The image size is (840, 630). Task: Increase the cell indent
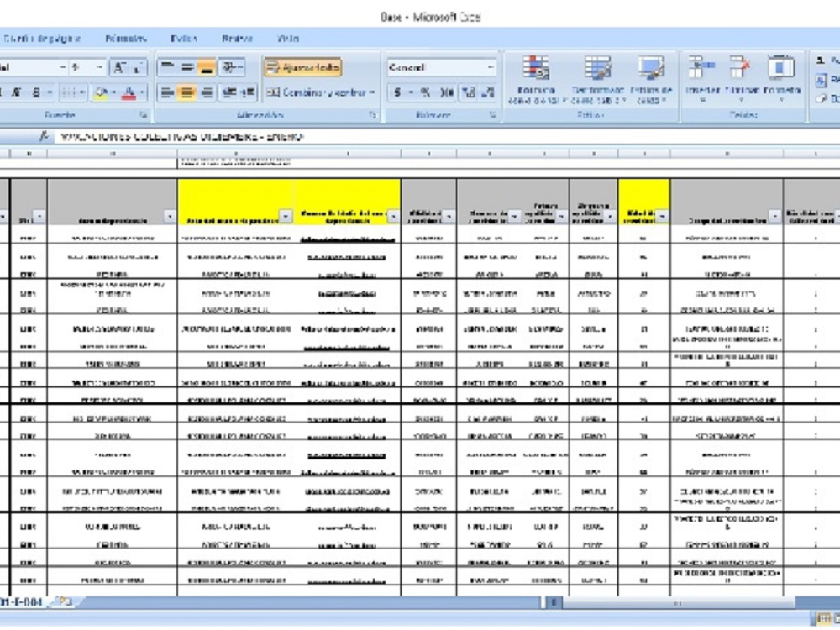coord(248,92)
